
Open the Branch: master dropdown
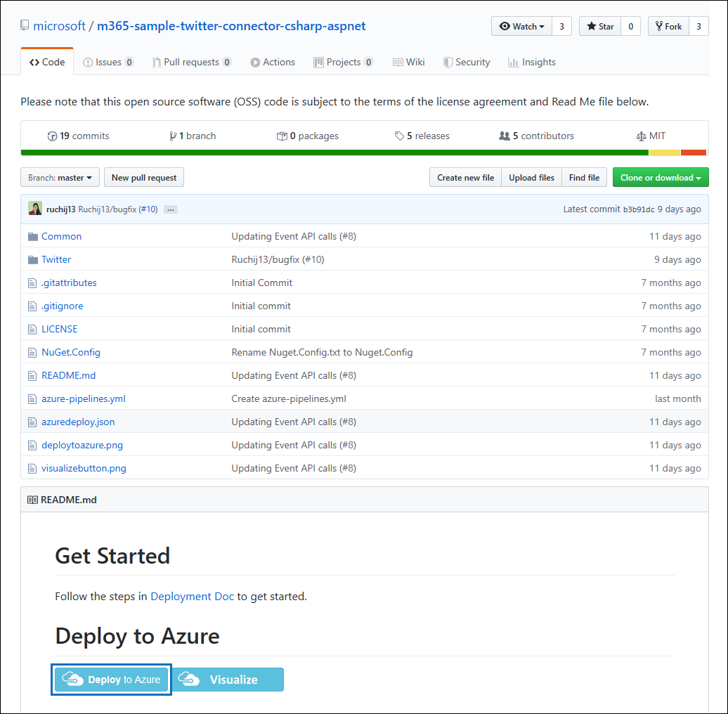click(59, 177)
